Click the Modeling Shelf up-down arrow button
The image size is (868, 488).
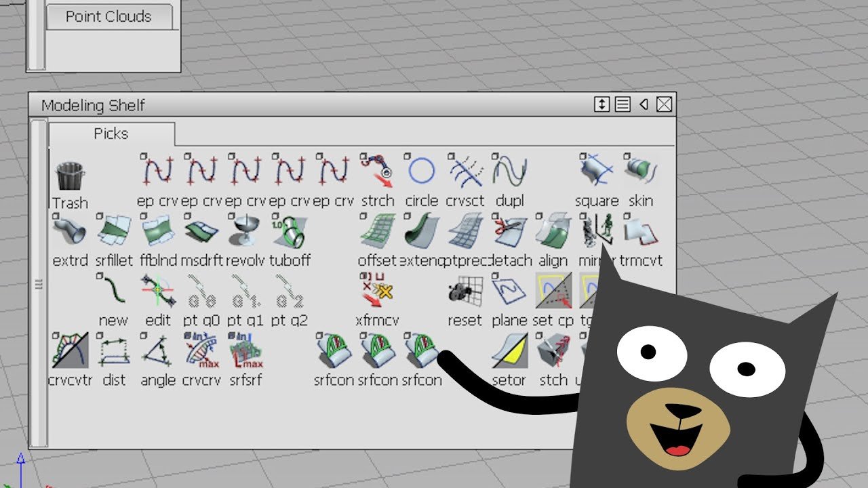601,104
